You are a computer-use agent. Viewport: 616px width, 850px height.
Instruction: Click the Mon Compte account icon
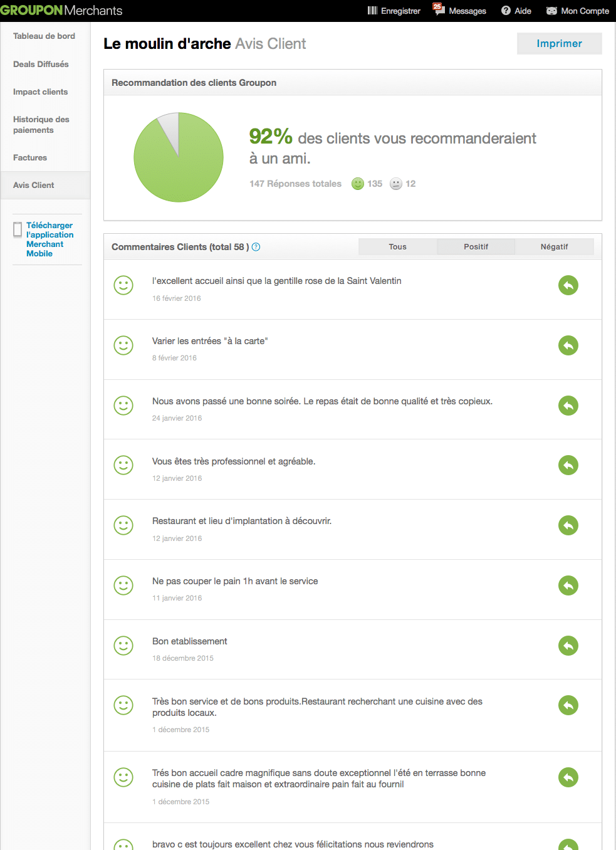click(x=551, y=11)
